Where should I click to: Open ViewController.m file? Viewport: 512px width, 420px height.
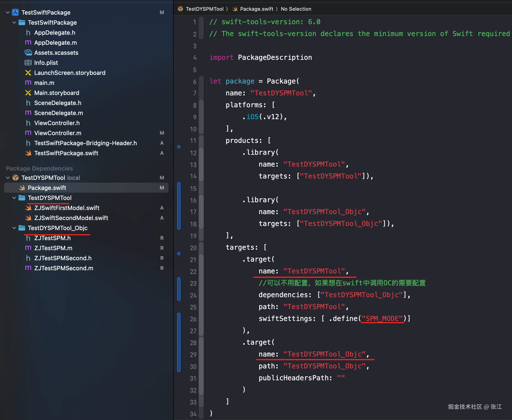pyautogui.click(x=58, y=133)
